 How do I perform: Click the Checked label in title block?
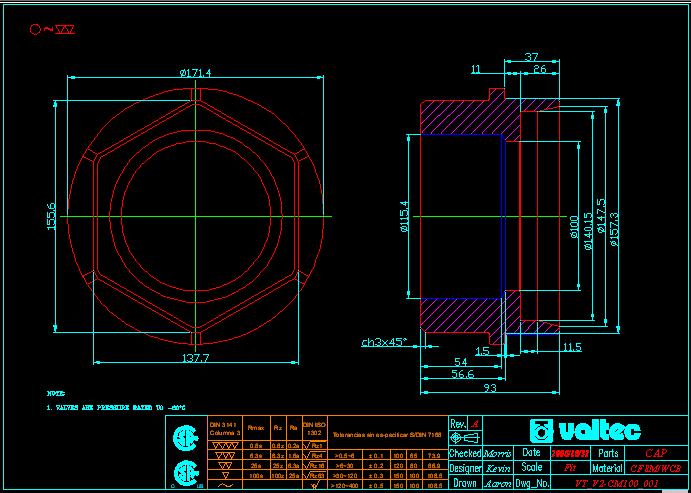tap(465, 453)
